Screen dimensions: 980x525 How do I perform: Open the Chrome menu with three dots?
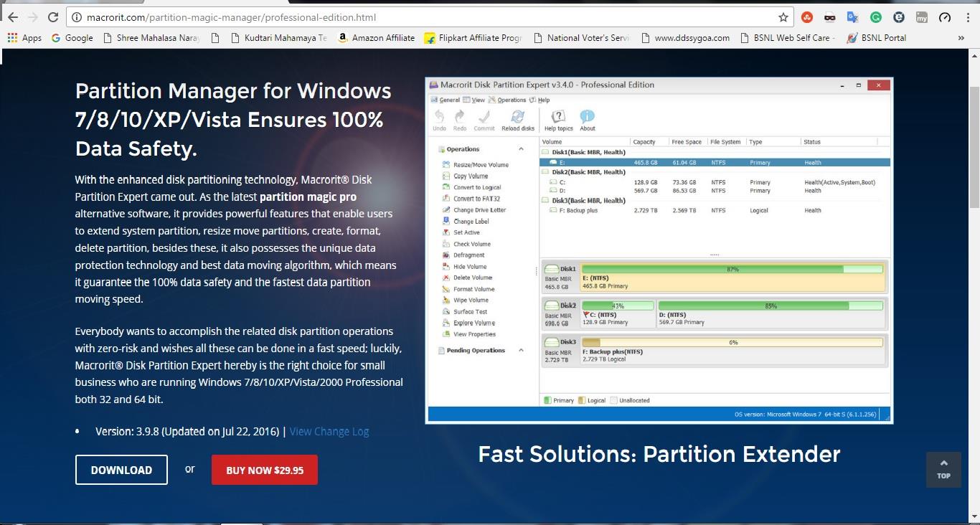click(967, 17)
